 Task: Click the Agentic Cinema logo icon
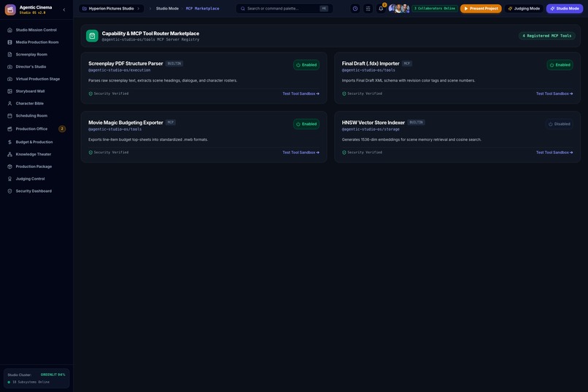[x=10, y=9]
